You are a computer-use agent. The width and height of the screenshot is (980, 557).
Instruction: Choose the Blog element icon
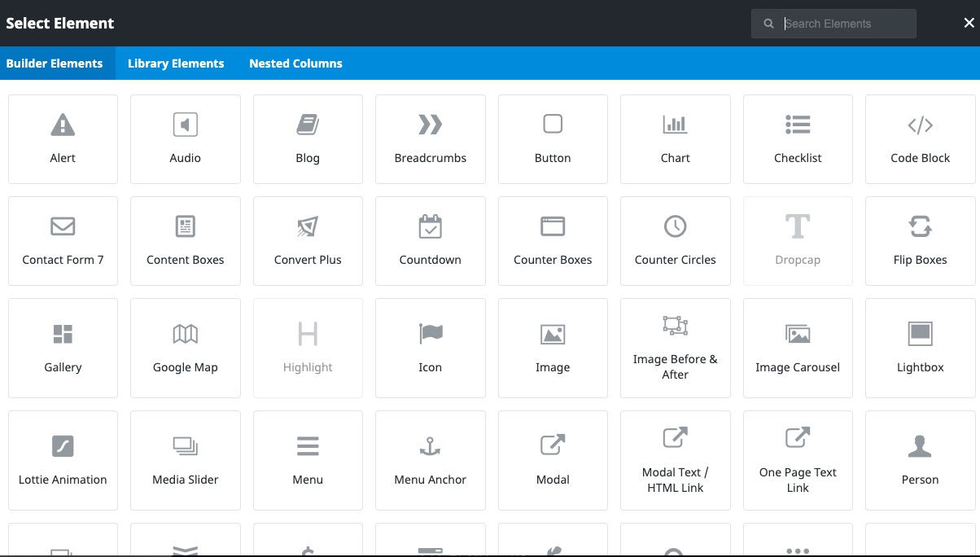coord(308,125)
